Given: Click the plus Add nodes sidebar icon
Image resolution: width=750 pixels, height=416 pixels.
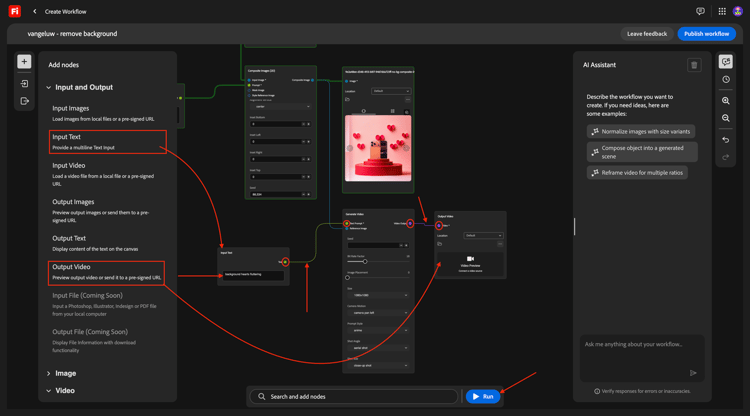Looking at the screenshot, I should tap(24, 62).
